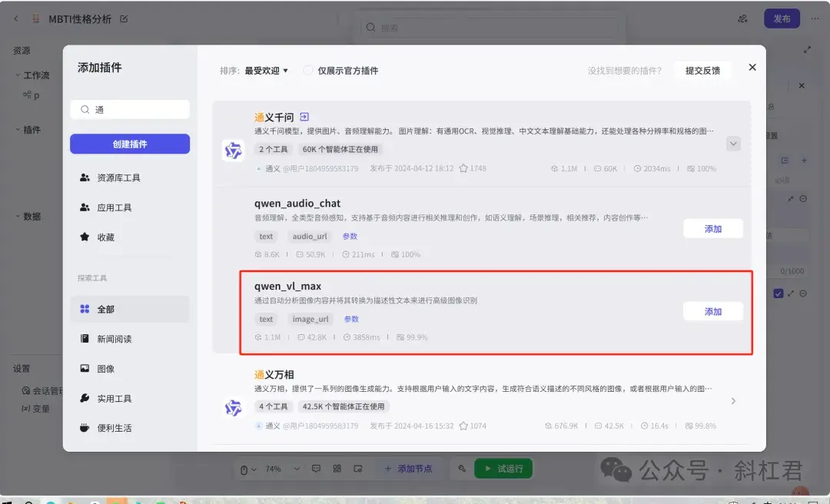Click the grid layout icon in toolbar
The height and width of the screenshot is (504, 830).
click(337, 469)
